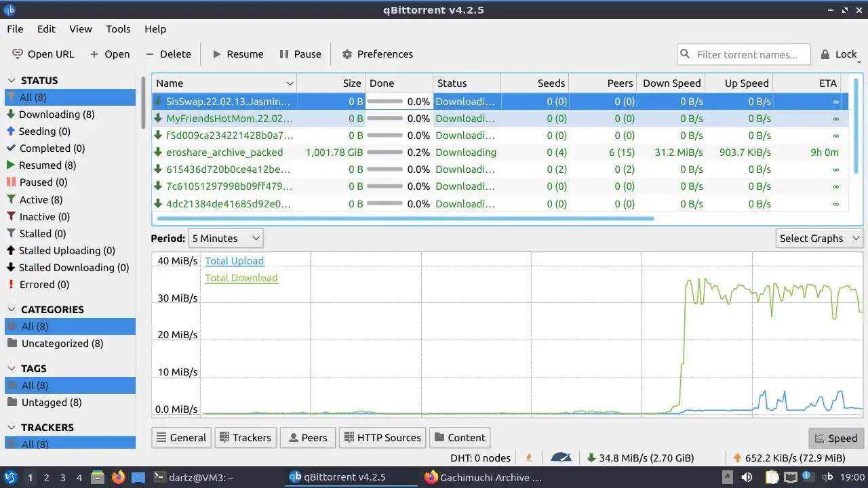Collapse the TRACKERS sidebar section
Viewport: 868px width, 488px height.
coord(11,427)
